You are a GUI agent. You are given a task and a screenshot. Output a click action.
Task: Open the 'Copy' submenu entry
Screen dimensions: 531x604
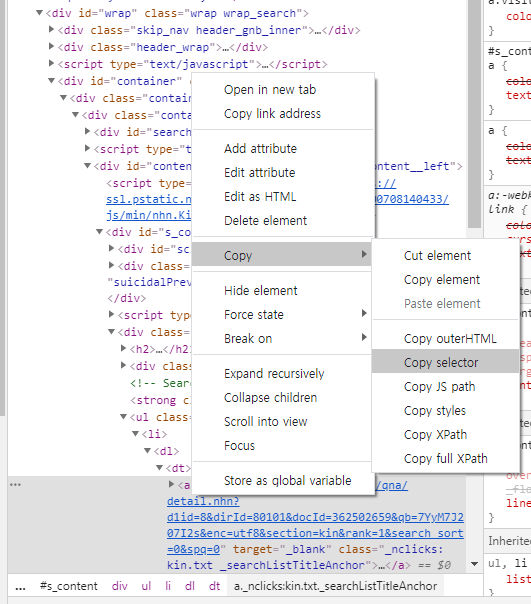tap(282, 255)
